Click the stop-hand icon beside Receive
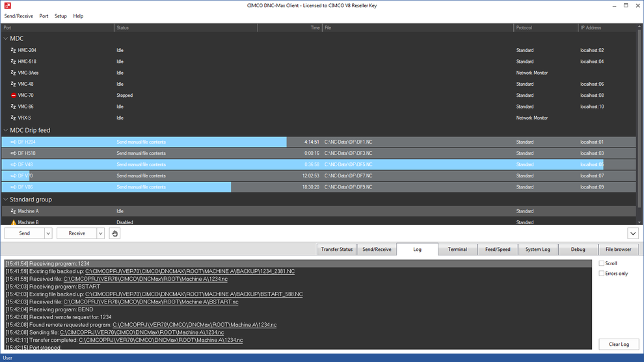Image resolution: width=644 pixels, height=362 pixels. pyautogui.click(x=114, y=233)
